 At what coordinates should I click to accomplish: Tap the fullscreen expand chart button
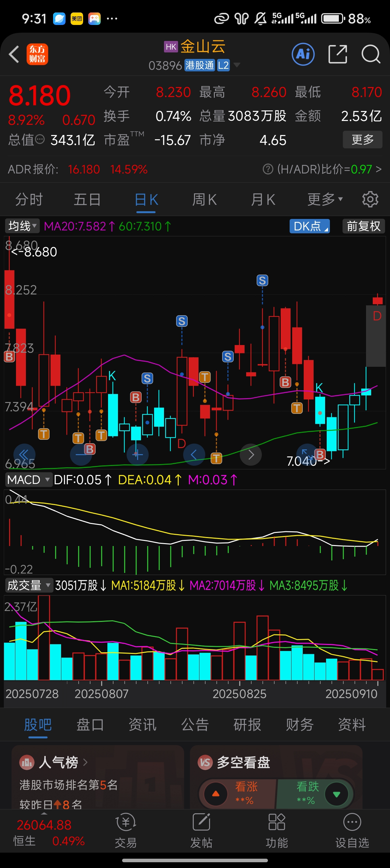point(307,454)
